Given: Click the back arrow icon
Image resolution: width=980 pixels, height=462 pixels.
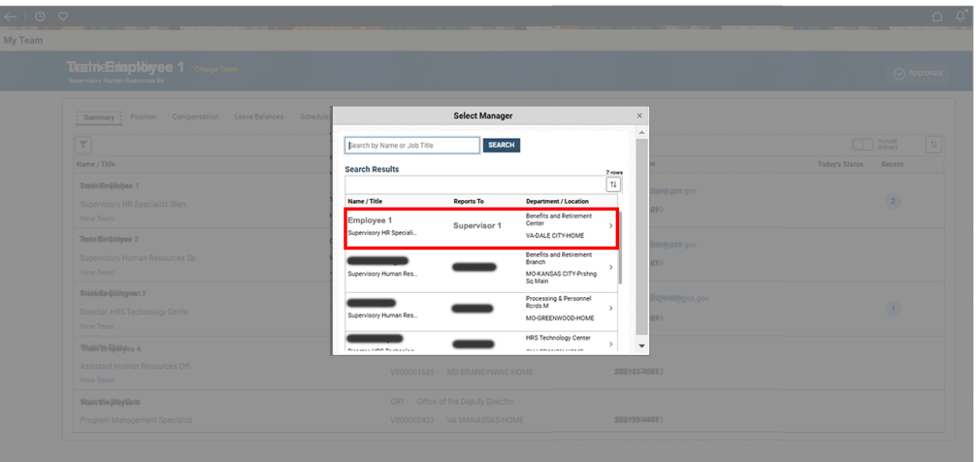Looking at the screenshot, I should point(10,17).
